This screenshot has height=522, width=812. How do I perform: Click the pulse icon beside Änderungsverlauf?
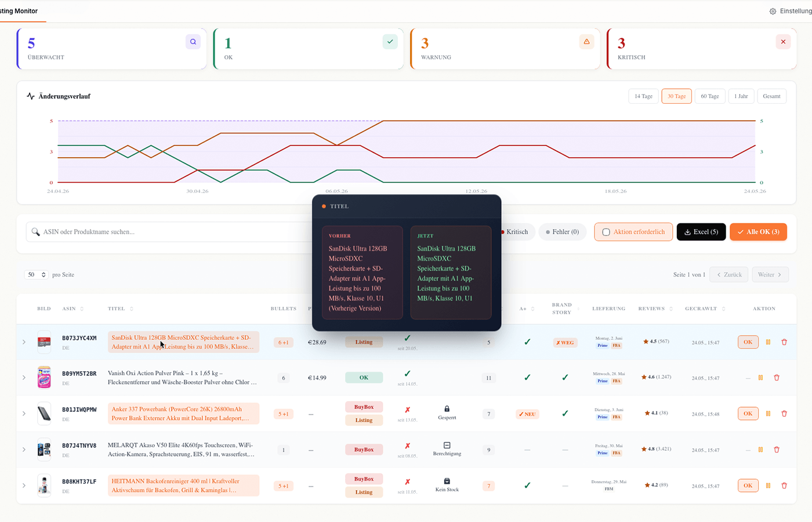pyautogui.click(x=31, y=96)
